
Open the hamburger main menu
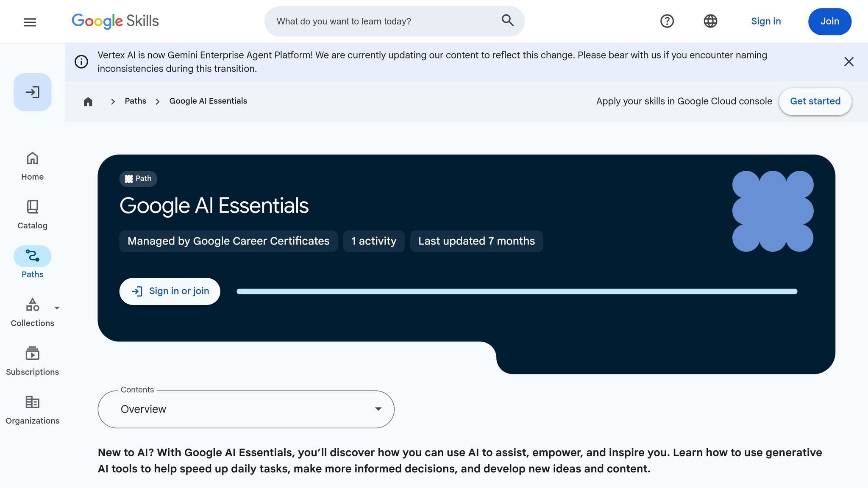[x=30, y=22]
